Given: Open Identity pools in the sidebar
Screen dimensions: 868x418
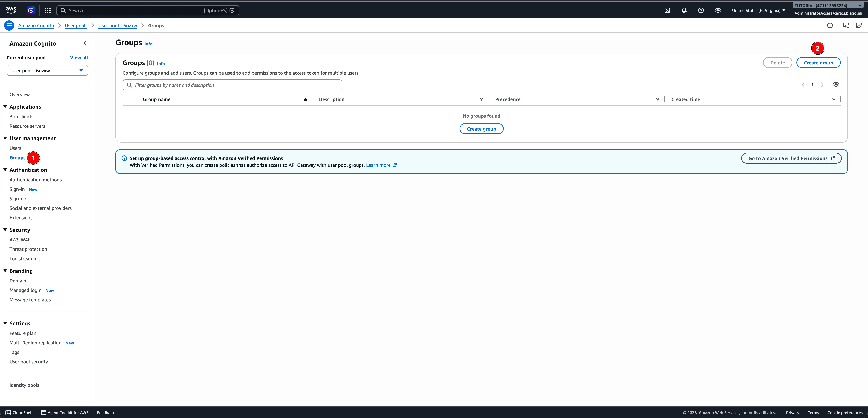Looking at the screenshot, I should 24,385.
